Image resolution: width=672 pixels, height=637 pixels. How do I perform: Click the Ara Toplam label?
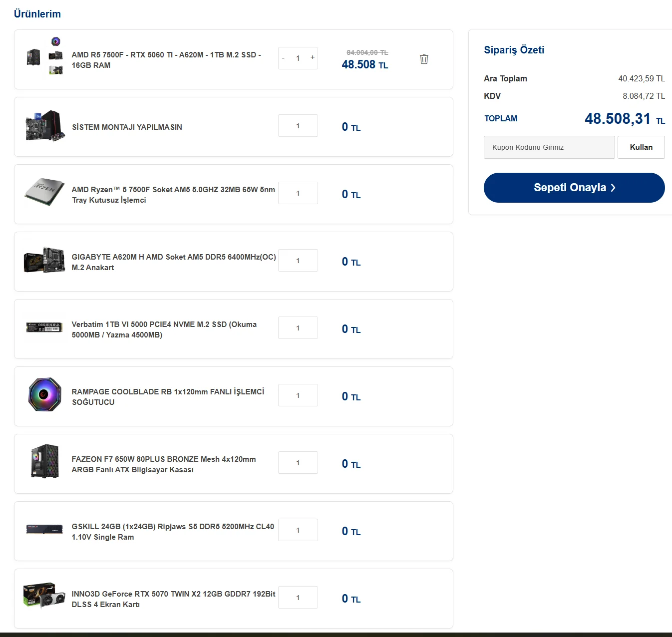[x=505, y=78]
